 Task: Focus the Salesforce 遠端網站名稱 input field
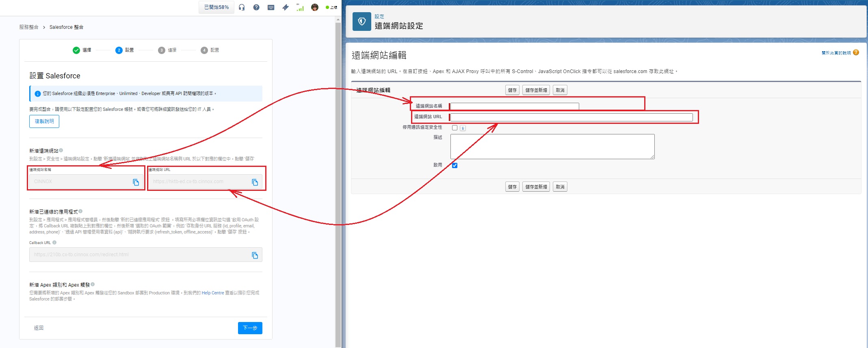click(515, 106)
